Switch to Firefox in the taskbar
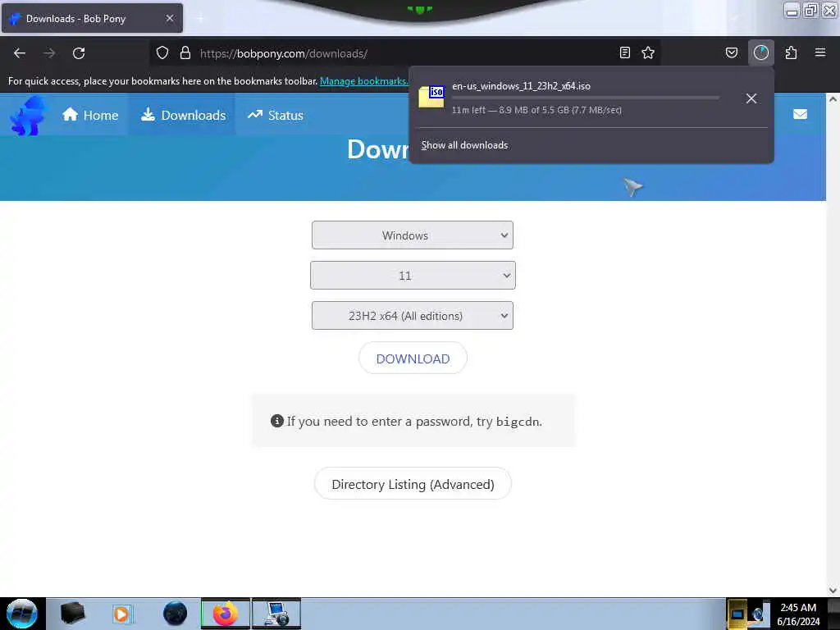 point(226,614)
